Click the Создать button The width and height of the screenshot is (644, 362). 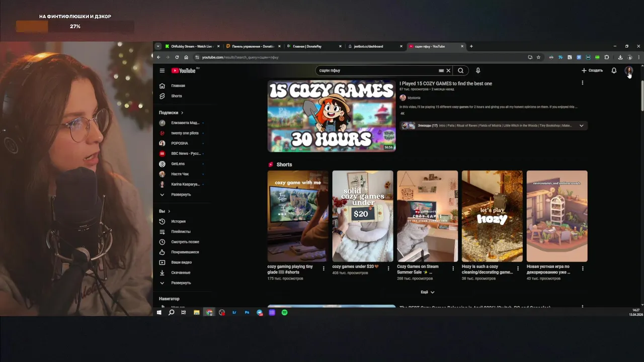[x=592, y=70]
